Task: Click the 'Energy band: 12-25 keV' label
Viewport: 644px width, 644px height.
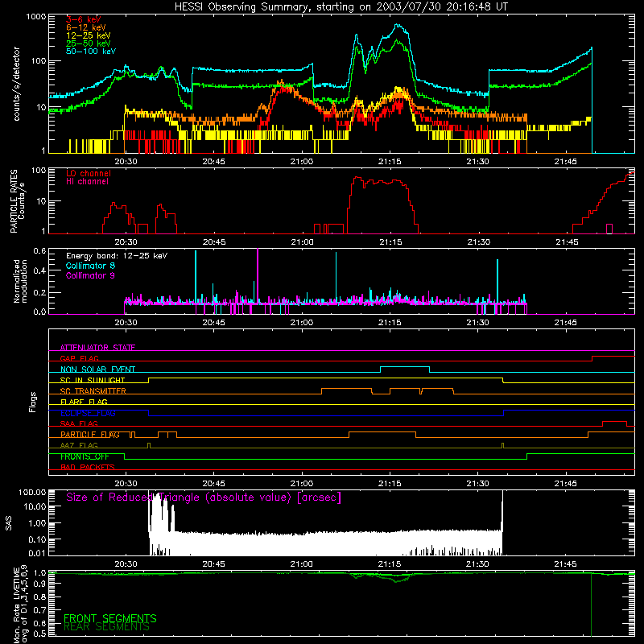Action: coord(117,256)
